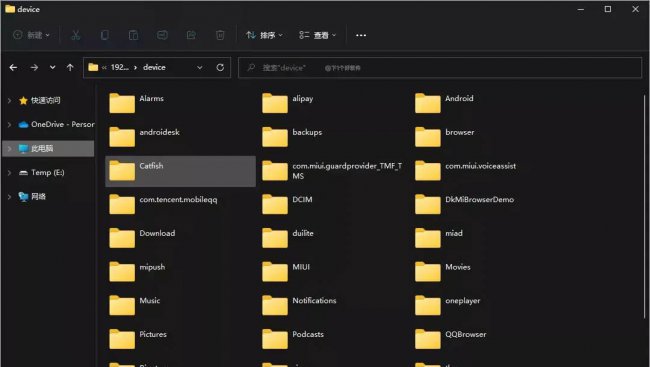Select Network in the sidebar
The image size is (650, 367).
pos(32,197)
